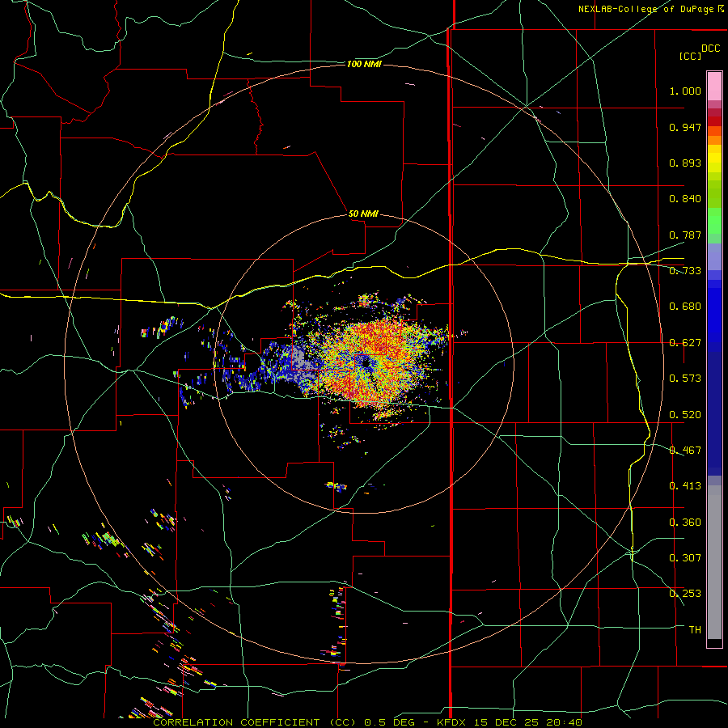728x728 pixels.
Task: Click the DCC legend title
Action: click(x=710, y=48)
